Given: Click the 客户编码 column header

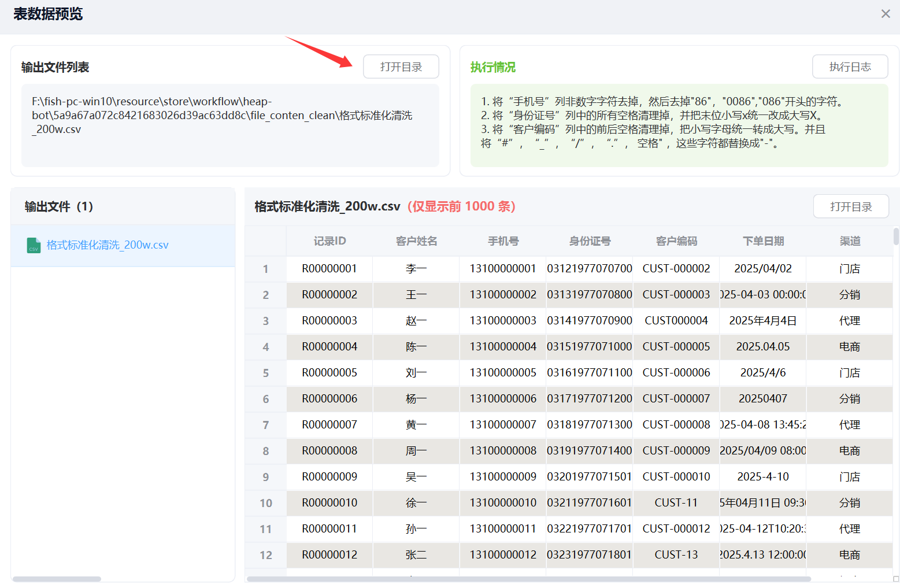Looking at the screenshot, I should pyautogui.click(x=676, y=241).
